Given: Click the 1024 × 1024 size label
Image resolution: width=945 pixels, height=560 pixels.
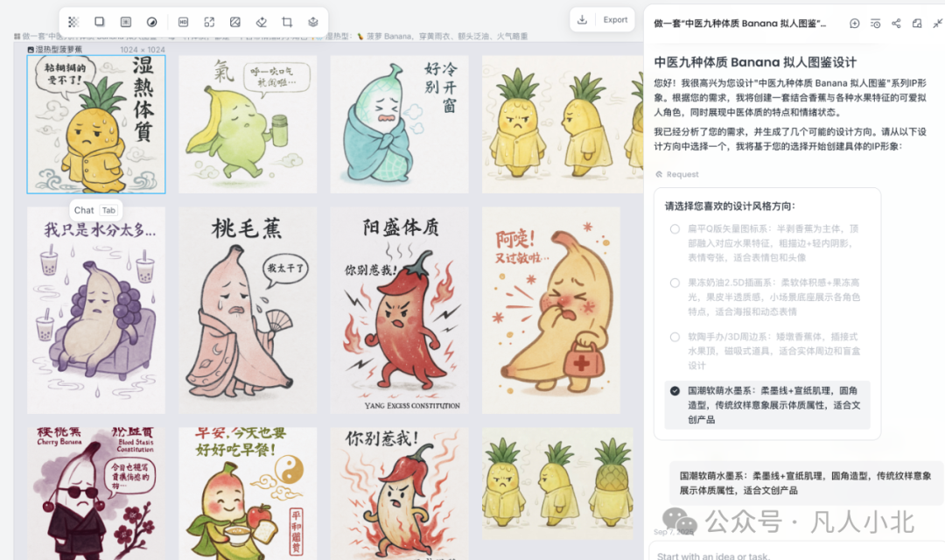Looking at the screenshot, I should click(x=143, y=49).
